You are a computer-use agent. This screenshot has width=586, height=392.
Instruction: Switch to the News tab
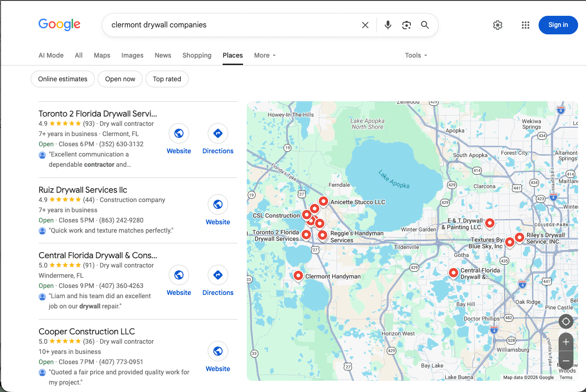coord(163,55)
